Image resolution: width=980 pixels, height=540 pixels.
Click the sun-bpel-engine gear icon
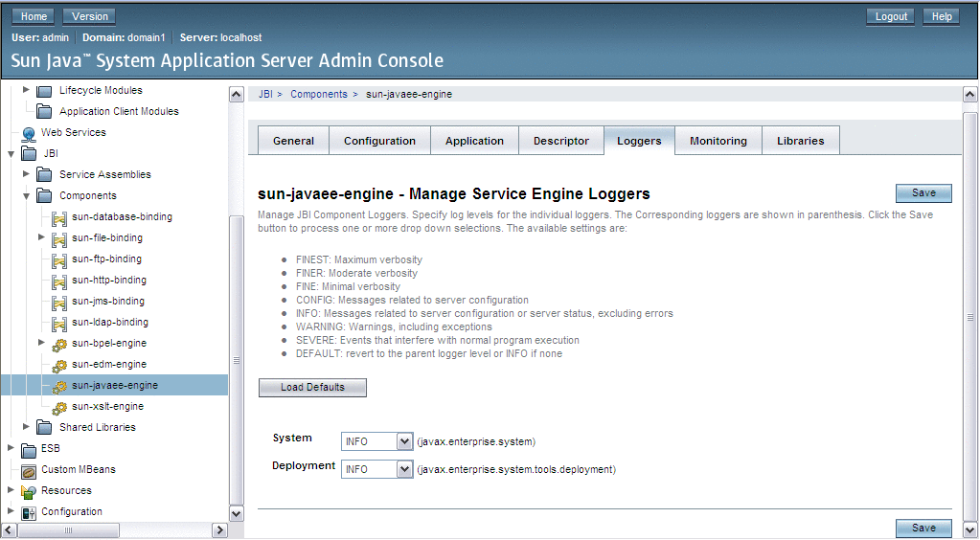(x=59, y=345)
